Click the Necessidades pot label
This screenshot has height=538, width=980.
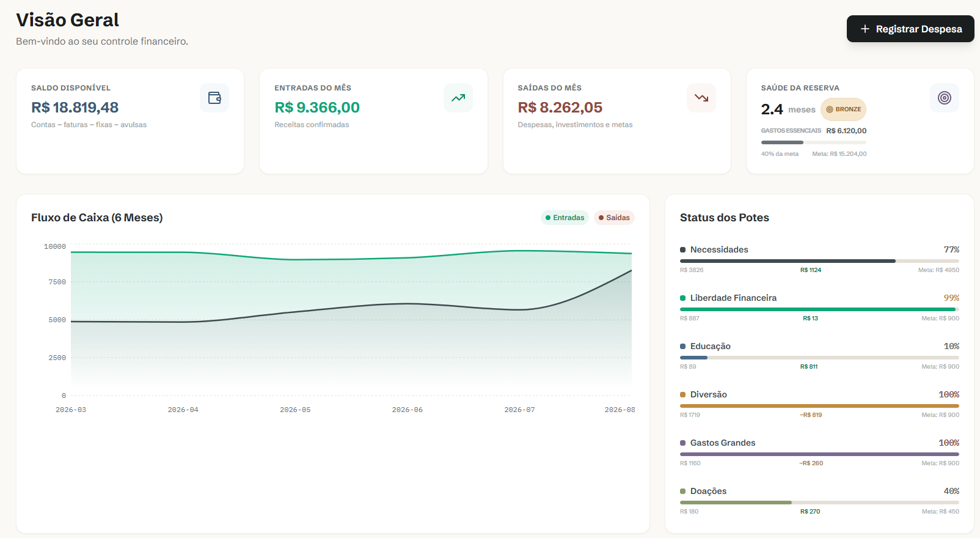click(x=719, y=249)
